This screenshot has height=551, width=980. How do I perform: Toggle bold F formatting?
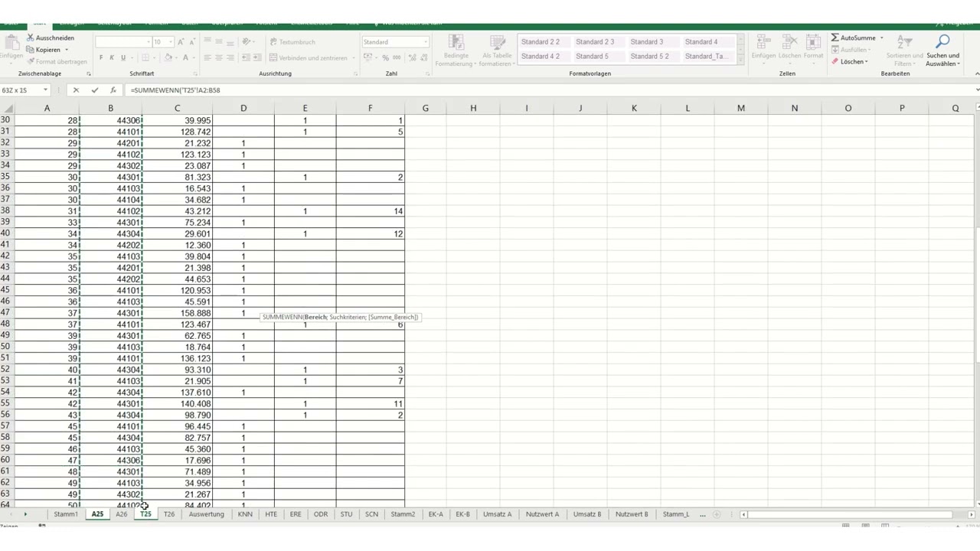coord(101,58)
